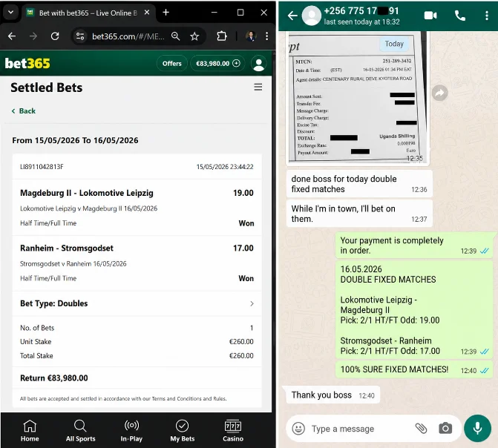This screenshot has width=498, height=448.
Task: Go back from the WhatsApp chat
Action: (292, 16)
